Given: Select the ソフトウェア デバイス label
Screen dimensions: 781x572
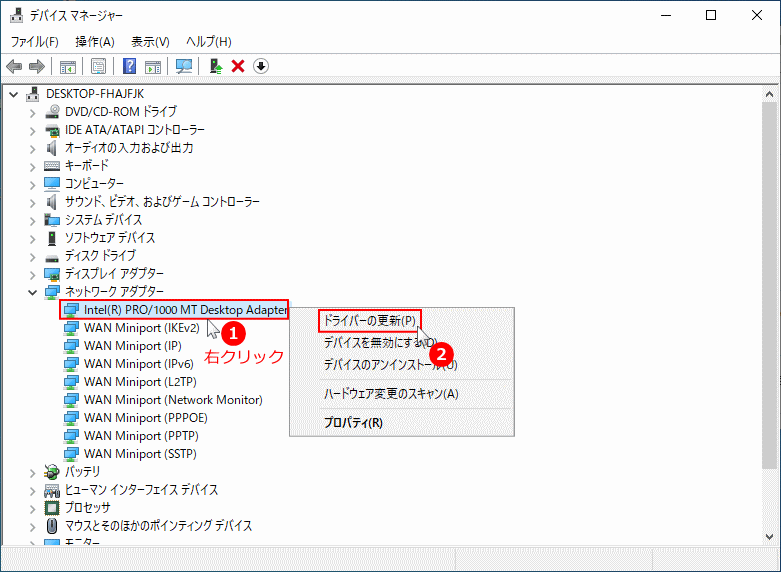Looking at the screenshot, I should [110, 238].
